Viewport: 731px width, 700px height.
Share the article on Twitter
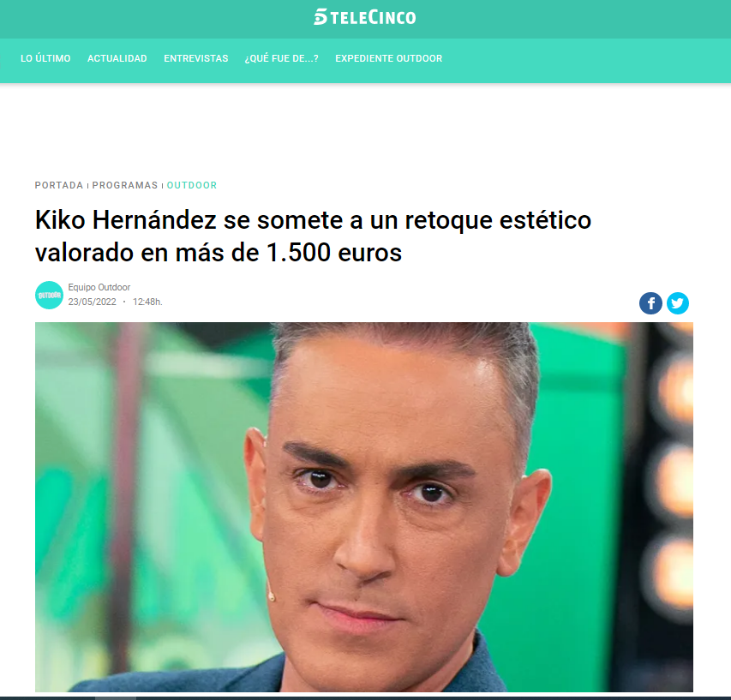tap(677, 303)
